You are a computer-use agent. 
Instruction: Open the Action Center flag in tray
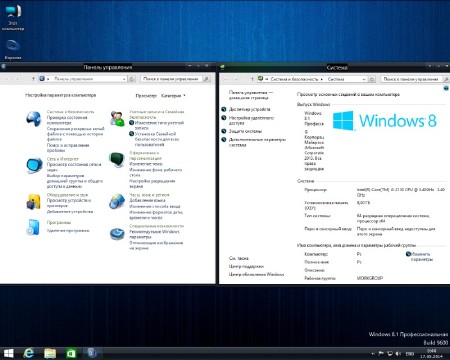[x=381, y=354]
